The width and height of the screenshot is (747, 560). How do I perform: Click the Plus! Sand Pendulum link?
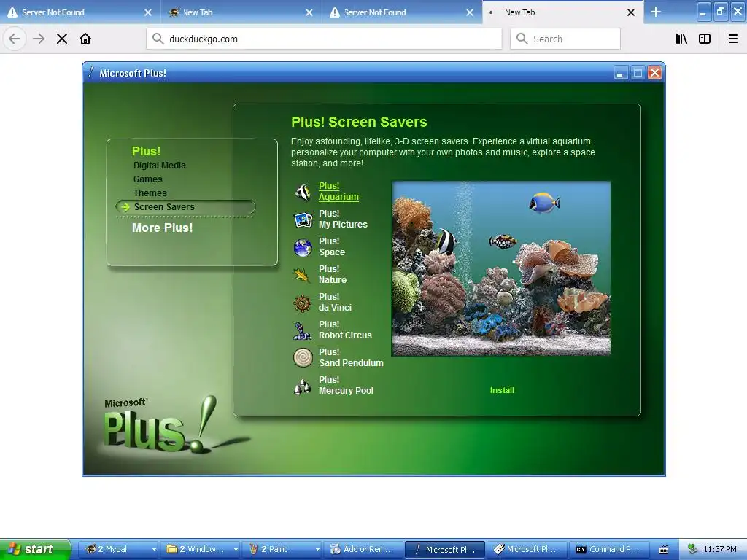pos(351,357)
